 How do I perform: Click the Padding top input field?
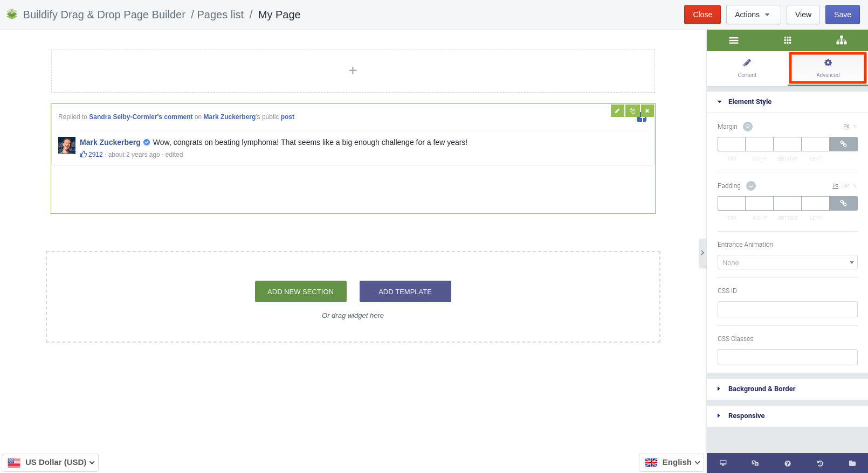pyautogui.click(x=732, y=203)
